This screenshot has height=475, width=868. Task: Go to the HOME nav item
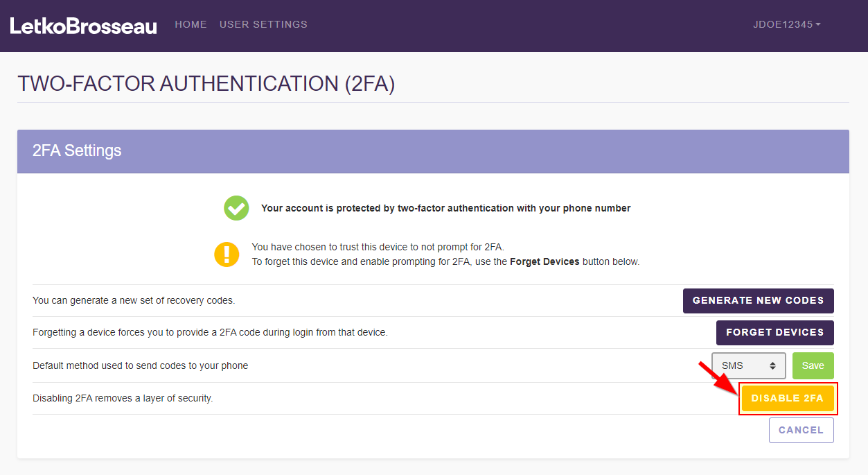click(191, 24)
